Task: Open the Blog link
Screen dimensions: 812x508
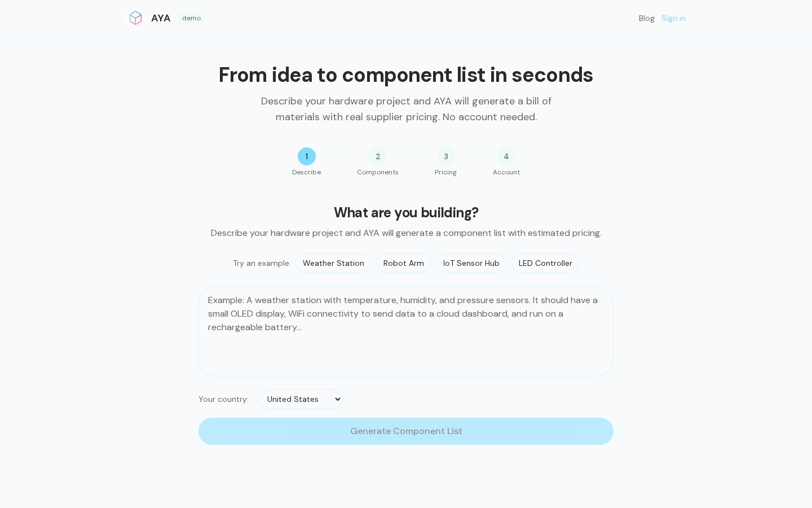Action: [x=646, y=18]
